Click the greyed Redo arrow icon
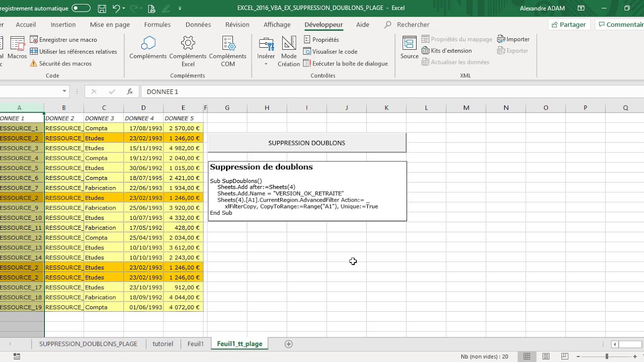 134,8
